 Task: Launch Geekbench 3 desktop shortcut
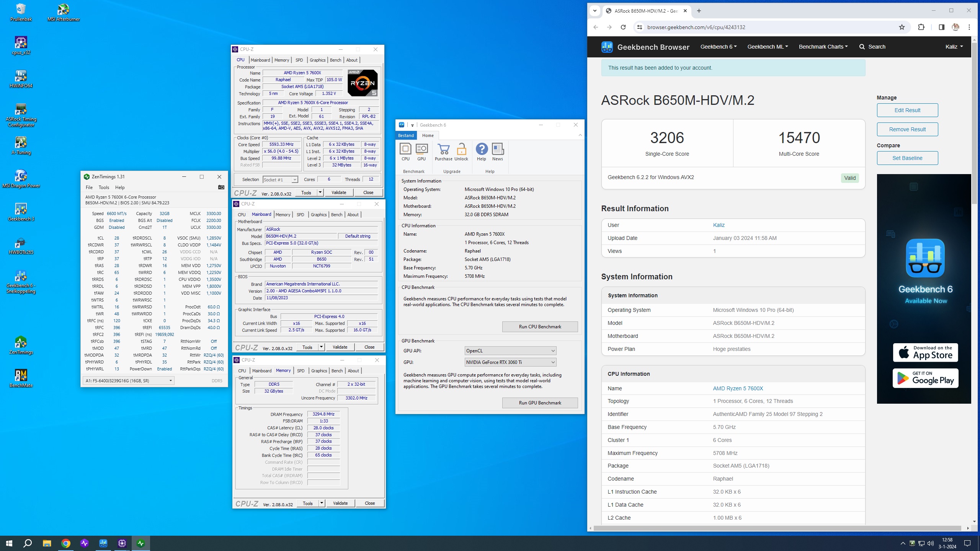[x=21, y=212]
